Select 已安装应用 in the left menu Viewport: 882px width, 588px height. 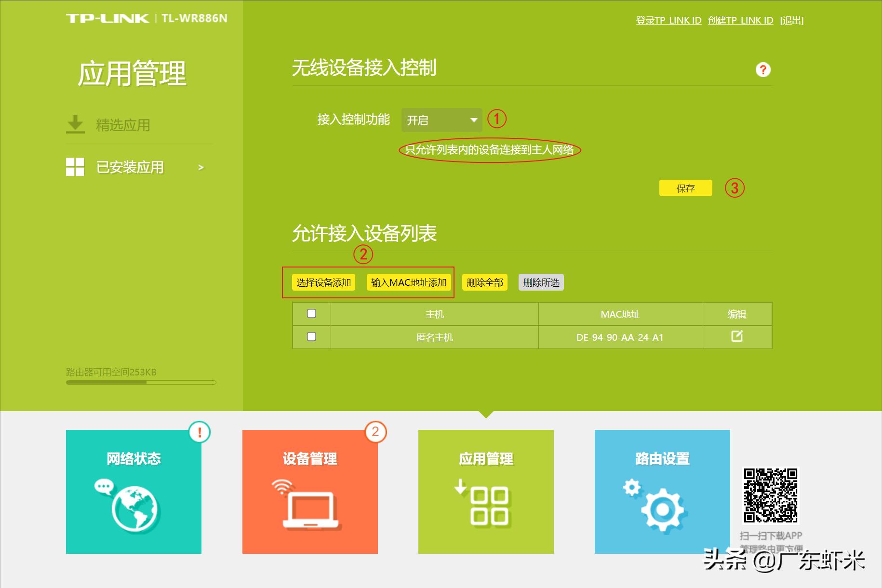[x=128, y=166]
